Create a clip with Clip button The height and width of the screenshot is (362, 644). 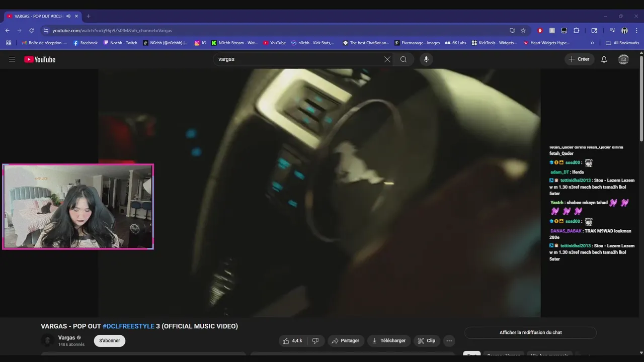[427, 340]
